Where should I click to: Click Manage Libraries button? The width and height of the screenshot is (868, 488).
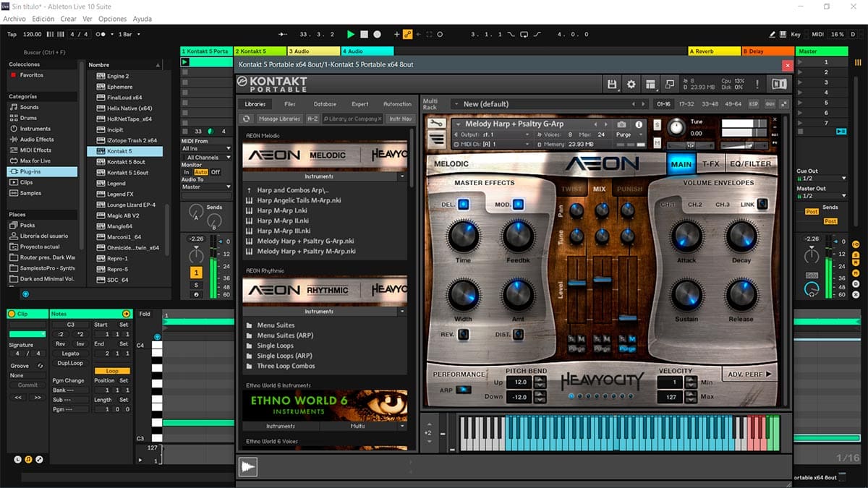(x=279, y=119)
